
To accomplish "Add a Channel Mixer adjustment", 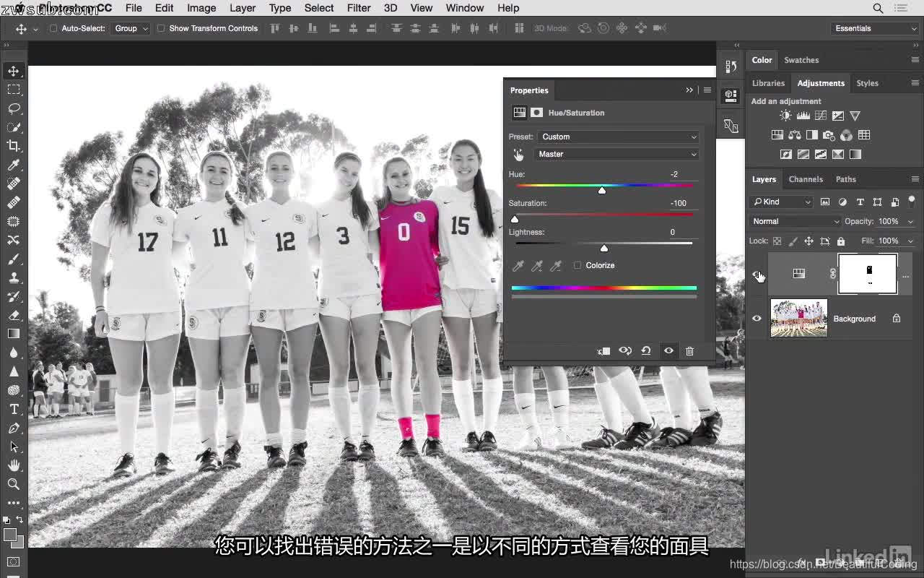I will coord(846,135).
